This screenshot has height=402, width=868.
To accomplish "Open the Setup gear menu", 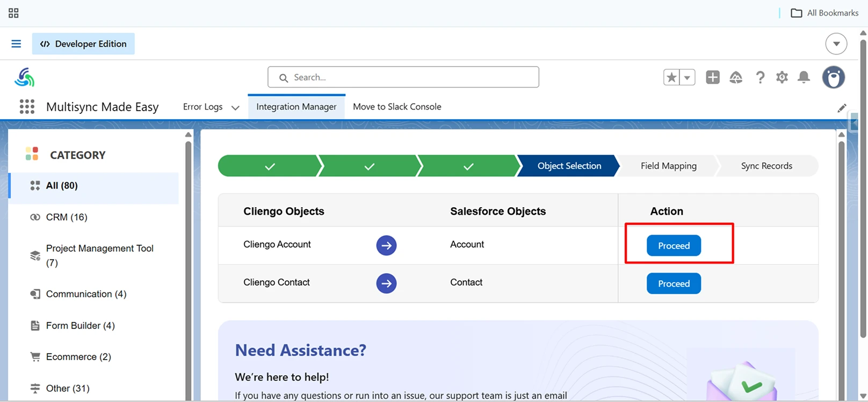I will [x=782, y=77].
